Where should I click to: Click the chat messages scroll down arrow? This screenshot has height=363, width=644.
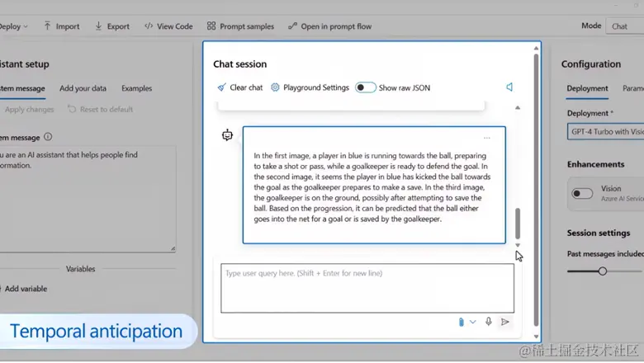[518, 245]
